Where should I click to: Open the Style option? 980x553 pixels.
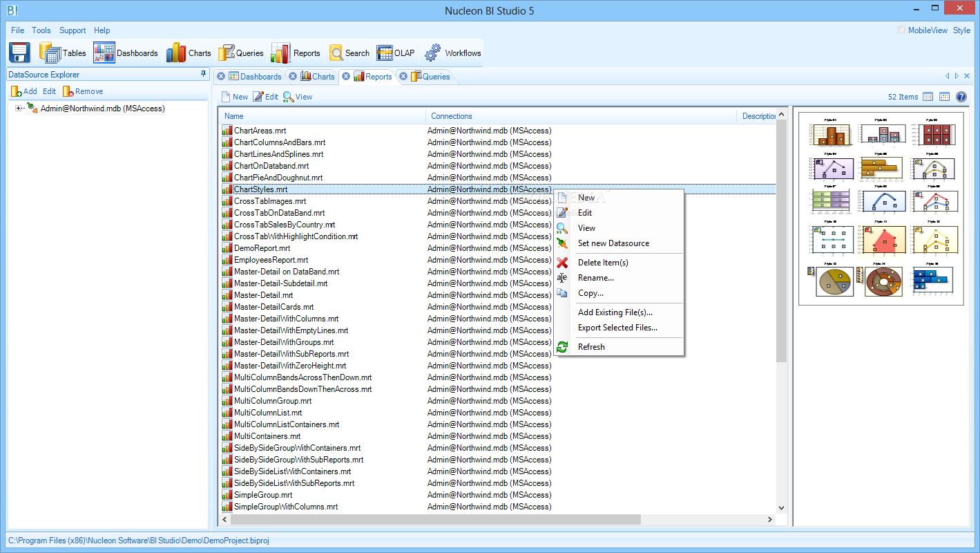point(961,30)
